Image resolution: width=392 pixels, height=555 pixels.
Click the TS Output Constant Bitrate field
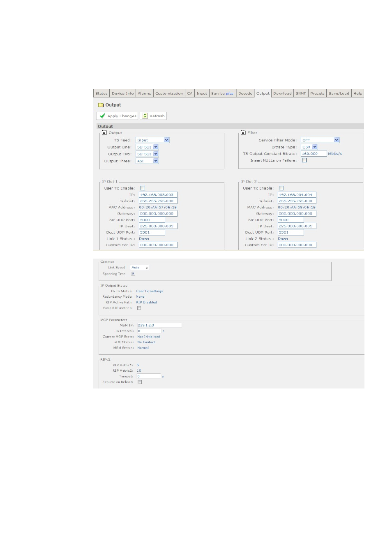pos(314,154)
